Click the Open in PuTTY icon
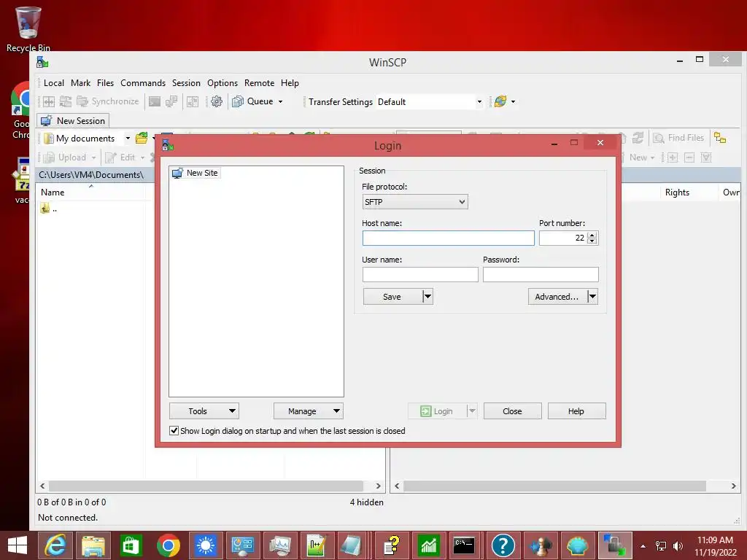The height and width of the screenshot is (560, 747). pyautogui.click(x=171, y=101)
